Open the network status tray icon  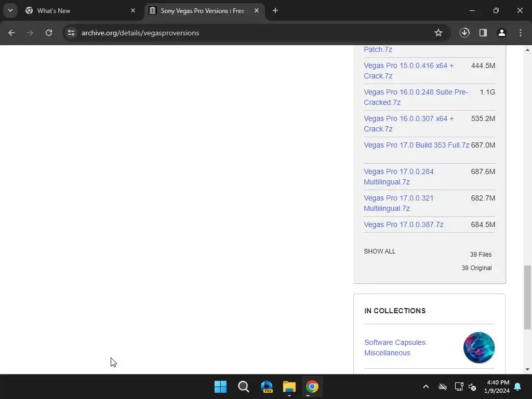click(459, 387)
